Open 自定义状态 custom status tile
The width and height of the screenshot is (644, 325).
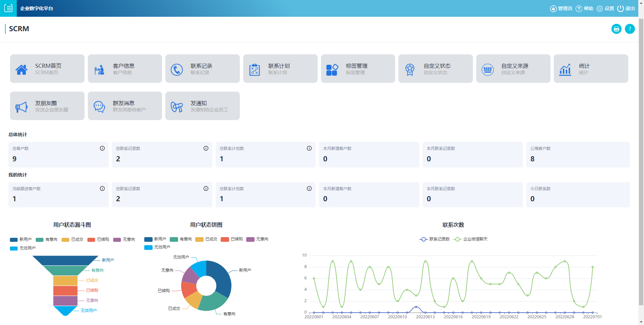(436, 69)
